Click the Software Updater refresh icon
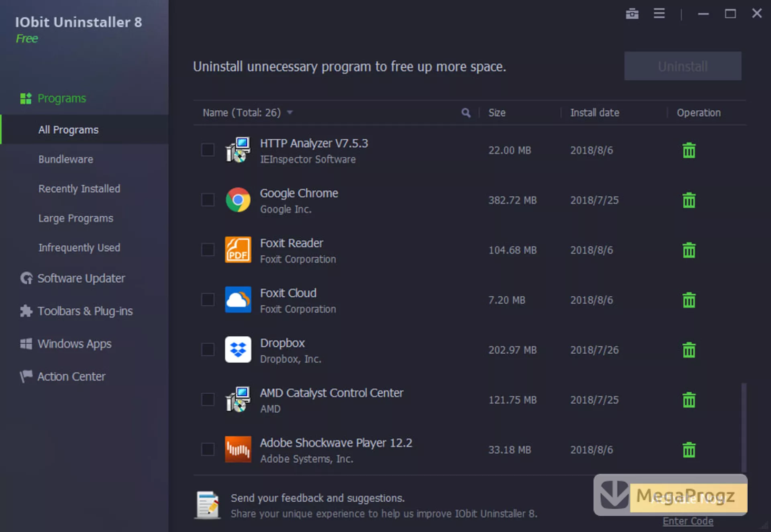Viewport: 771px width, 532px height. point(27,278)
